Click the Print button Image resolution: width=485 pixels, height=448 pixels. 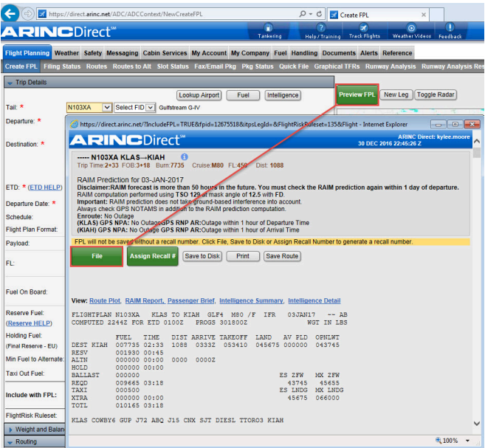pyautogui.click(x=243, y=256)
